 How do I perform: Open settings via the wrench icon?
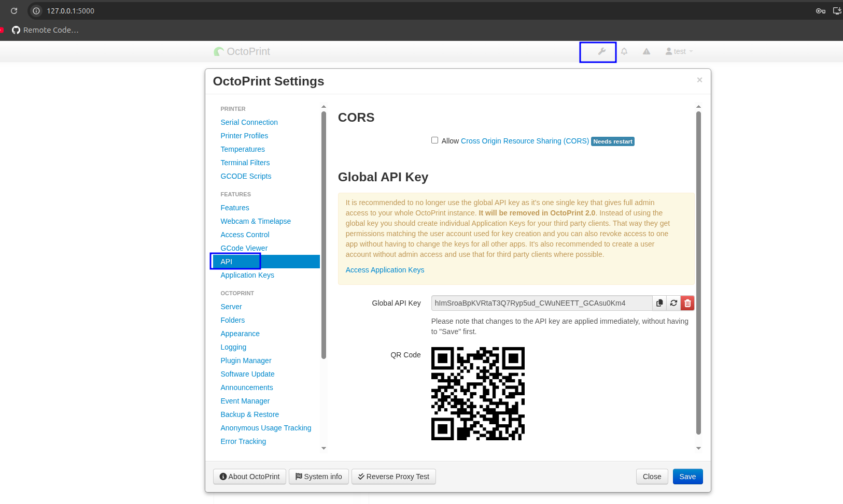coord(601,51)
